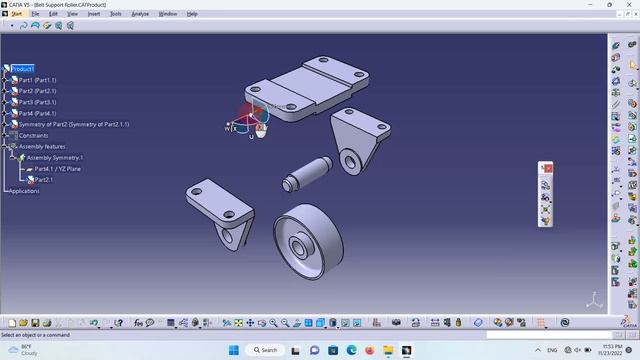This screenshot has width=640, height=360.
Task: Expand the Part1 (Part1.1) tree node
Action: pyautogui.click(x=4, y=80)
